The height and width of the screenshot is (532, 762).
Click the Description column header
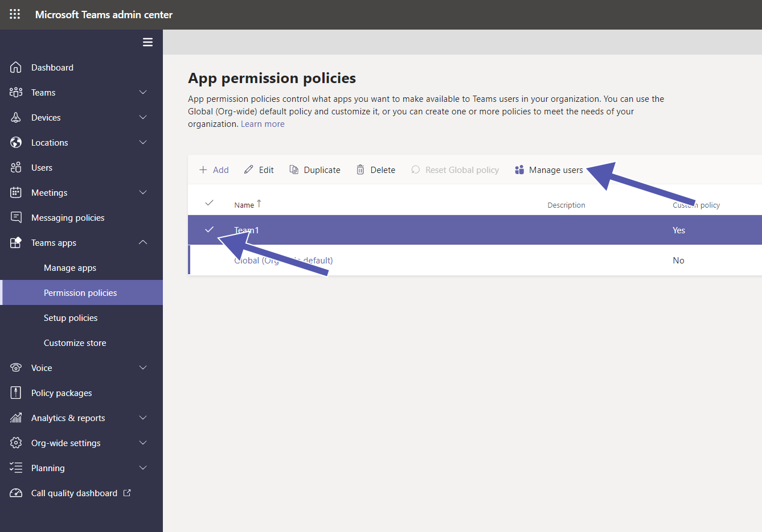566,205
